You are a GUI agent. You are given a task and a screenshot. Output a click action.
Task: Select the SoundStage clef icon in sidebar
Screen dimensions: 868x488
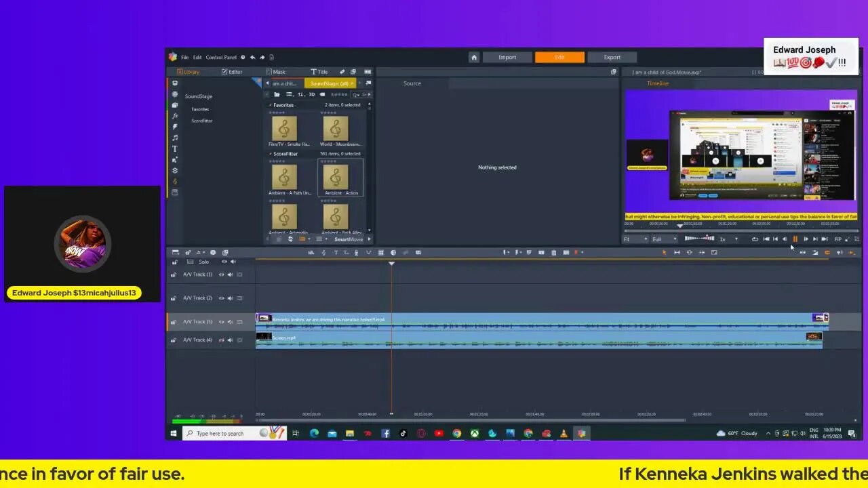(175, 181)
